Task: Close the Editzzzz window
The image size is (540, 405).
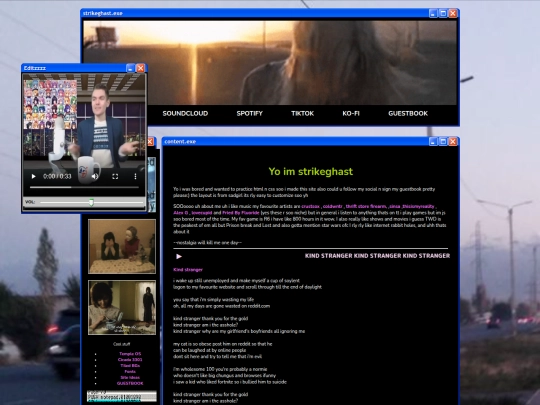Action: pos(141,68)
